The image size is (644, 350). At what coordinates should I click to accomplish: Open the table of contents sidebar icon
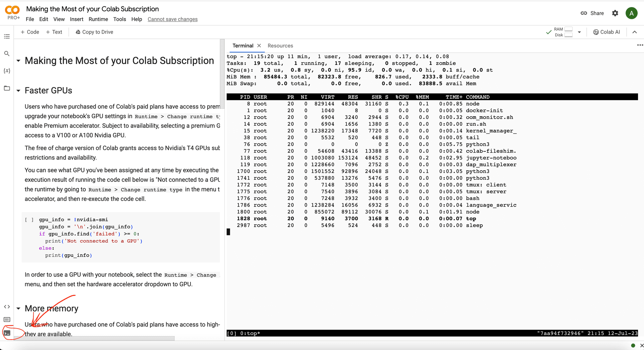[x=7, y=36]
